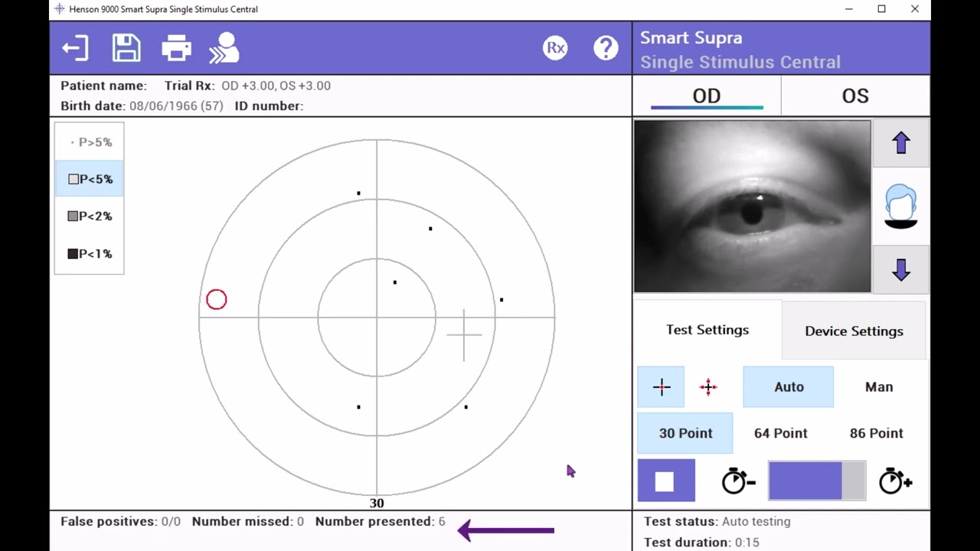980x551 pixels.
Task: Lower the chinrest with the down arrow
Action: click(x=900, y=269)
